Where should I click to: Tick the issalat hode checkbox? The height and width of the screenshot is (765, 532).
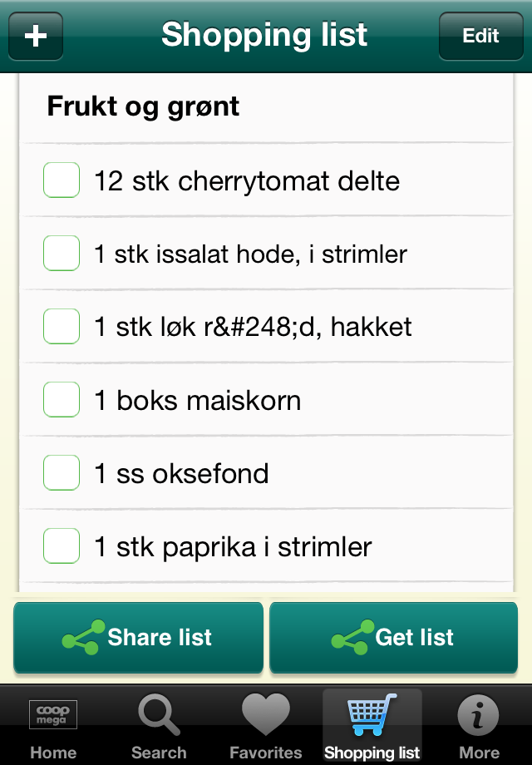[62, 254]
